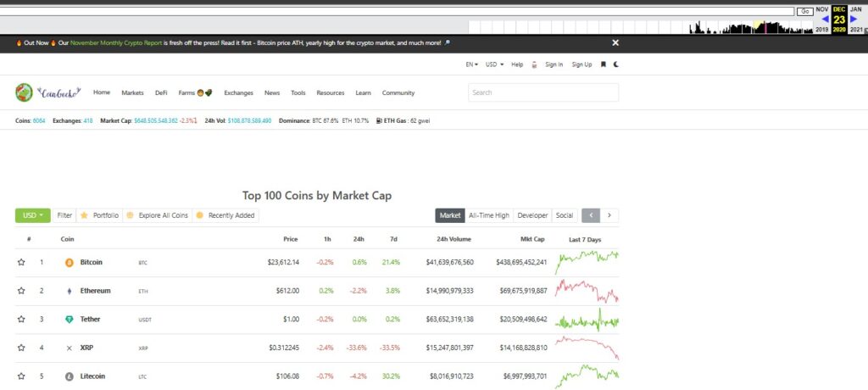Open the Help link

[x=517, y=64]
